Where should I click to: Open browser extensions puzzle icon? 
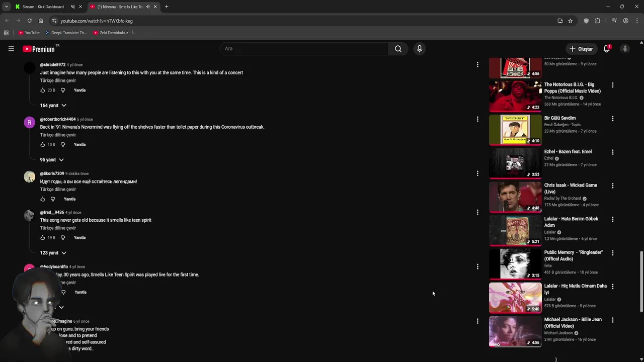point(598,21)
